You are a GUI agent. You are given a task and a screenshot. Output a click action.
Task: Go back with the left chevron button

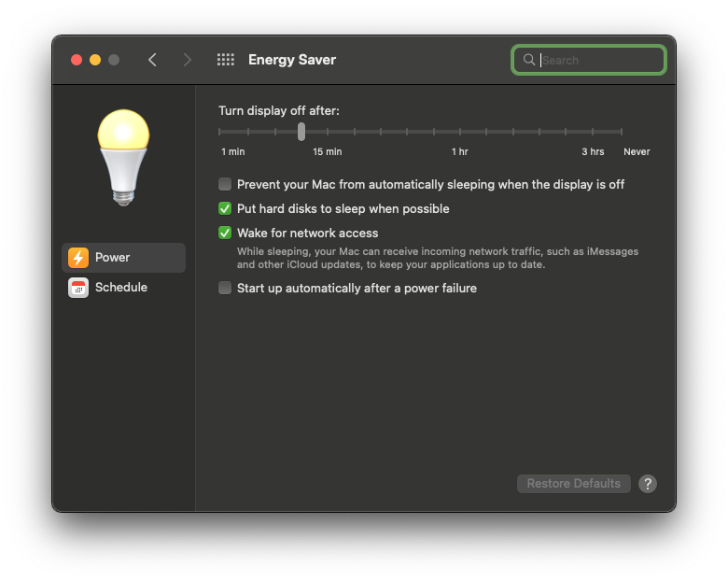tap(152, 60)
